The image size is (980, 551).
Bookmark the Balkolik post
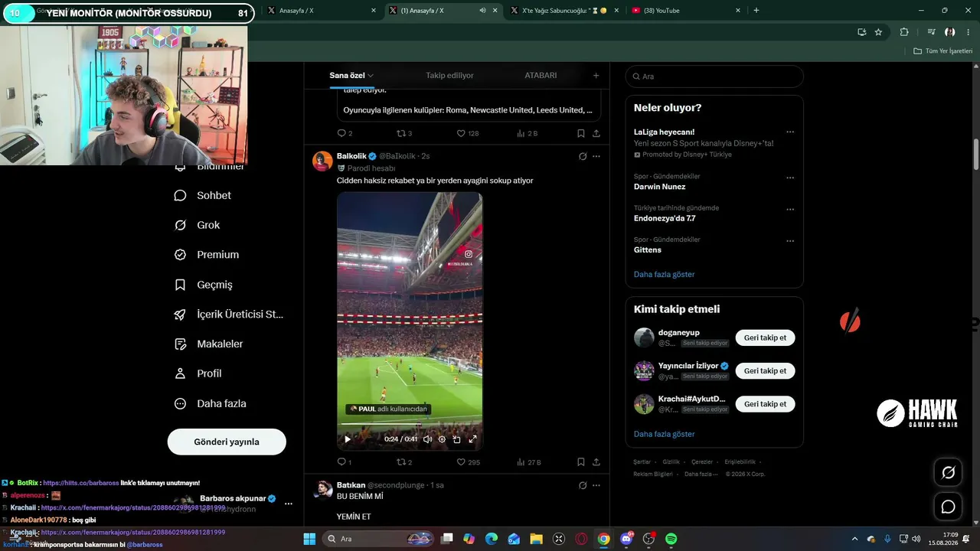(581, 462)
